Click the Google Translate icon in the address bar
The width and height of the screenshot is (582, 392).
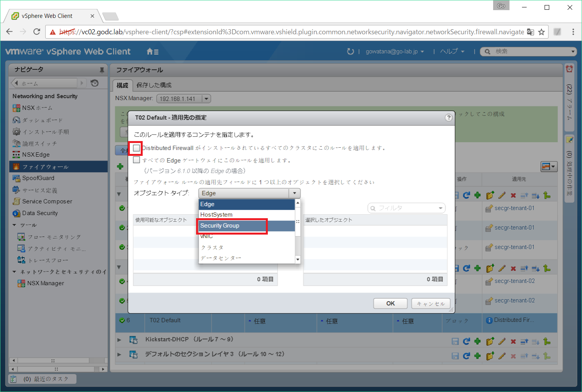click(x=531, y=32)
